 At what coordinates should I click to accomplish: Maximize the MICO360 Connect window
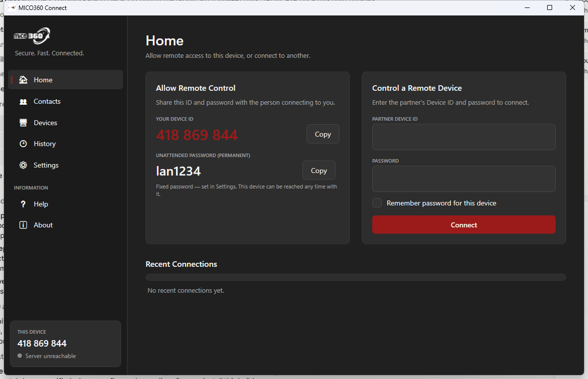click(x=550, y=7)
